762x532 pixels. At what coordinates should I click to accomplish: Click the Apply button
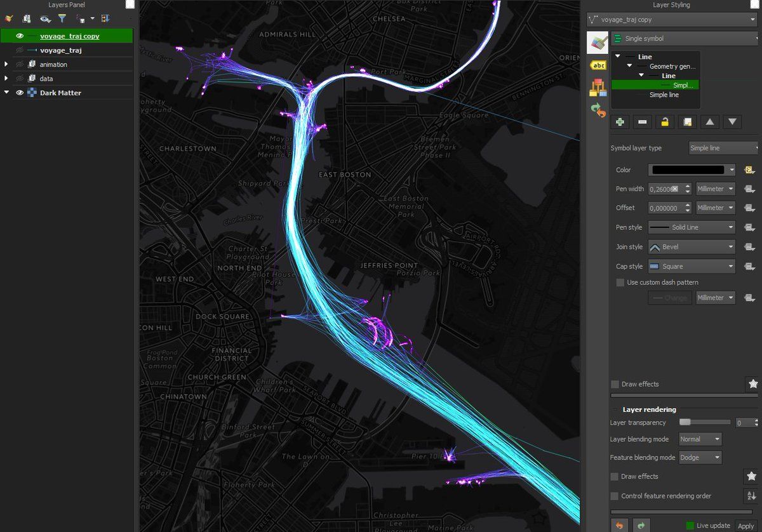click(745, 526)
